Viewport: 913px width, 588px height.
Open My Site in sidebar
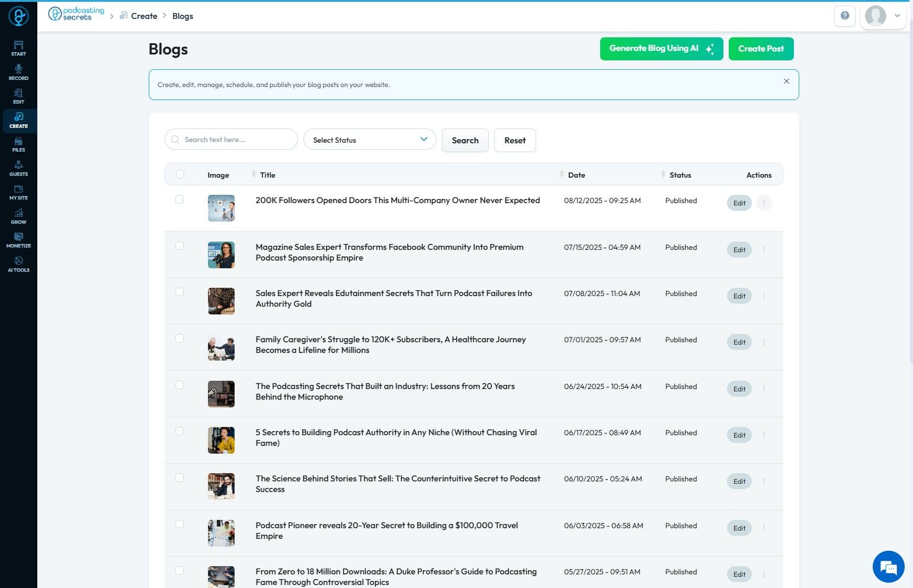(18, 192)
